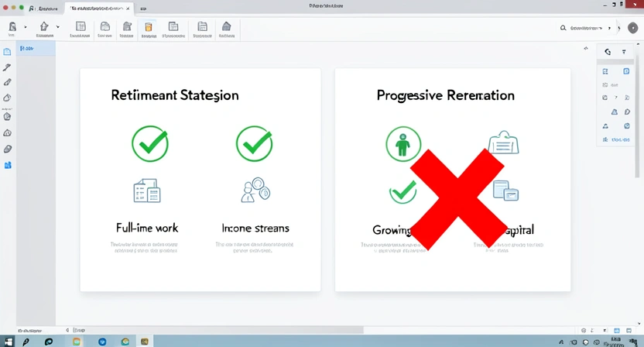Click the search input field
Viewport: 644px width, 347px height.
coord(587,28)
